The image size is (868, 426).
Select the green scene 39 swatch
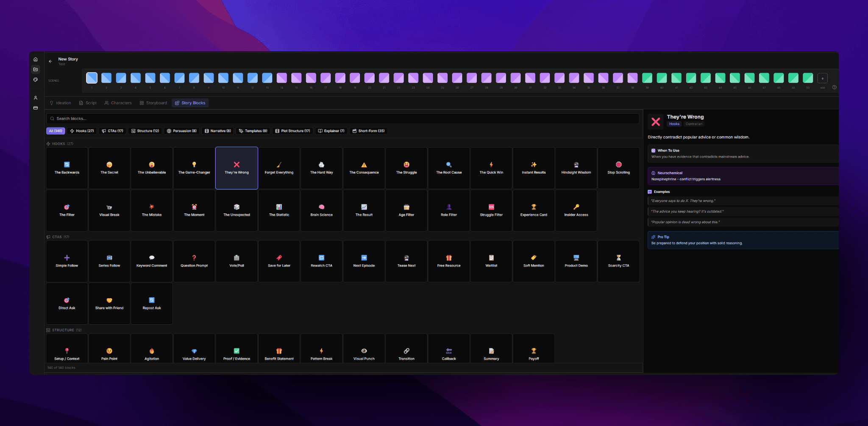[x=647, y=78]
